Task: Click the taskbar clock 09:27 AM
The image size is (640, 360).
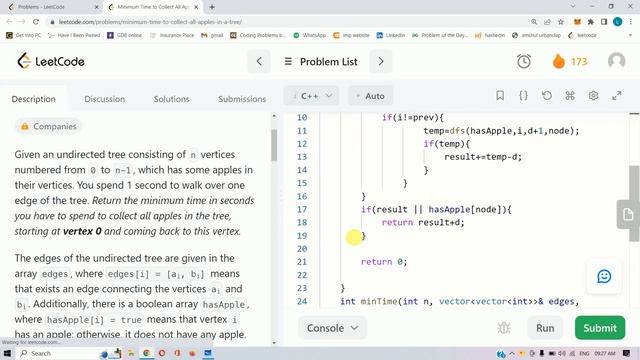Action: pyautogui.click(x=604, y=353)
